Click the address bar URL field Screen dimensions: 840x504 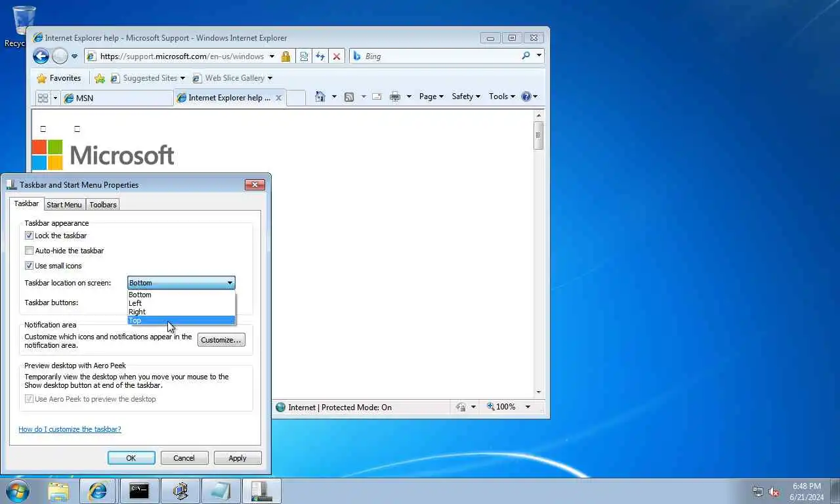(182, 56)
